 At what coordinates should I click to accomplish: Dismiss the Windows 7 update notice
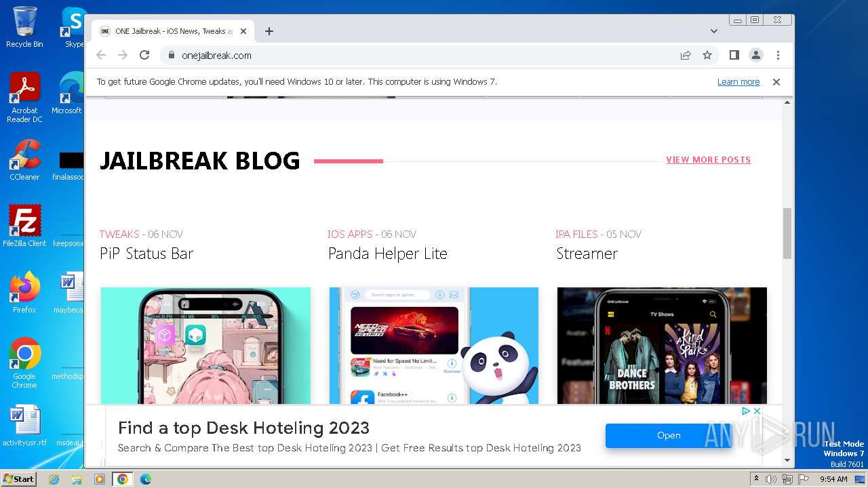[776, 82]
